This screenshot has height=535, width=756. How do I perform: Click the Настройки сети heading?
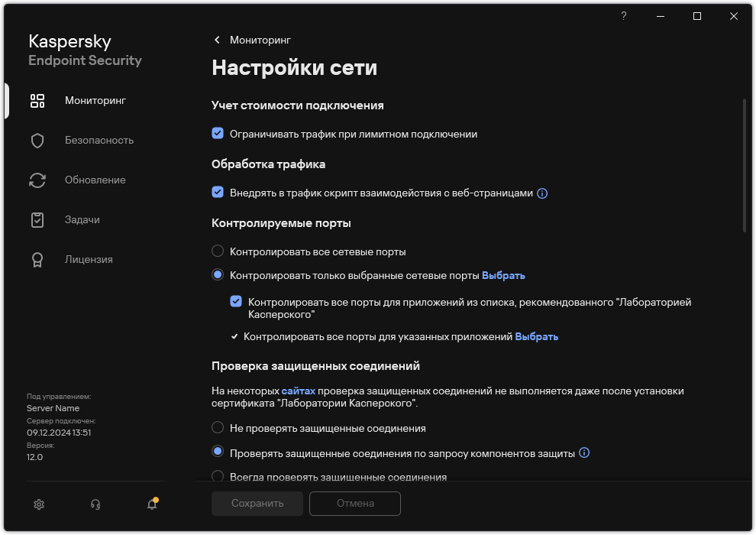pos(294,67)
